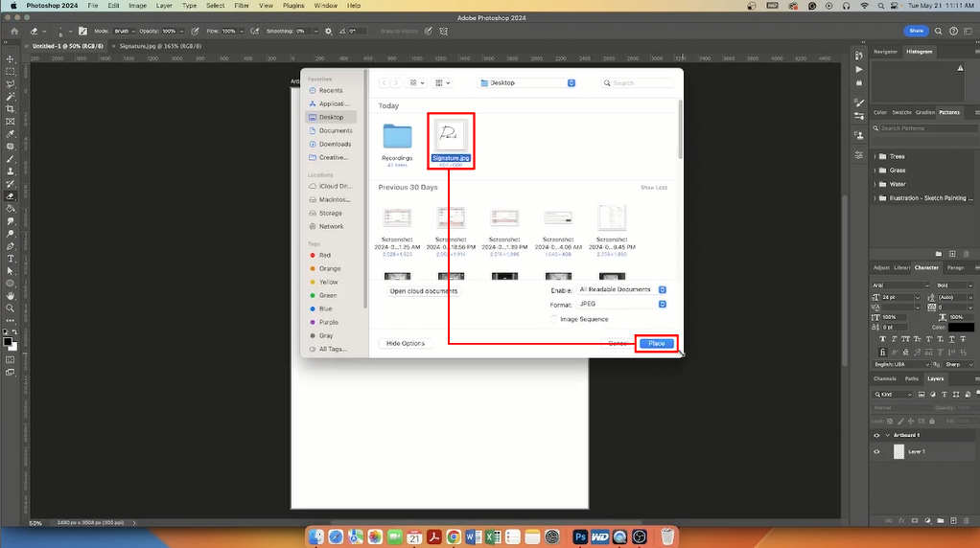Select the Path Selection arrow tool
The height and width of the screenshot is (548, 980).
tap(10, 271)
